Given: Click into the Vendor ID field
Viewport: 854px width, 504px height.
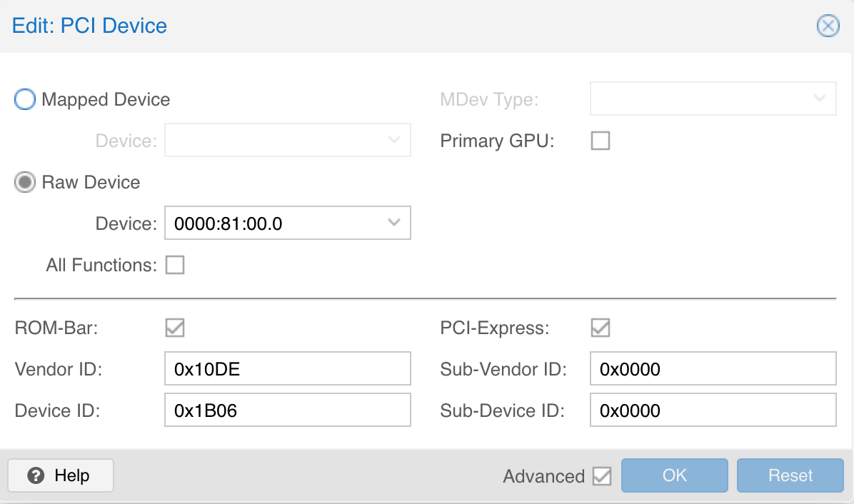Looking at the screenshot, I should [288, 368].
